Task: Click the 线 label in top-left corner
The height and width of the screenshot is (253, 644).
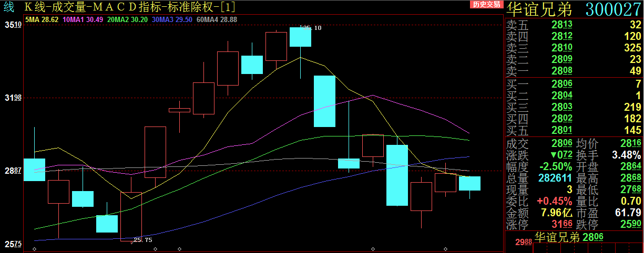Action: pyautogui.click(x=9, y=7)
